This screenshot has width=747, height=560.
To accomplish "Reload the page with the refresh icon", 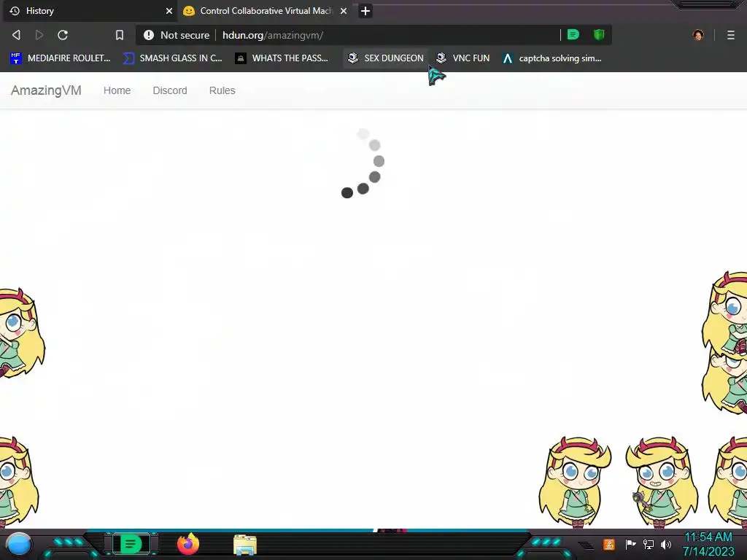I will pyautogui.click(x=63, y=35).
